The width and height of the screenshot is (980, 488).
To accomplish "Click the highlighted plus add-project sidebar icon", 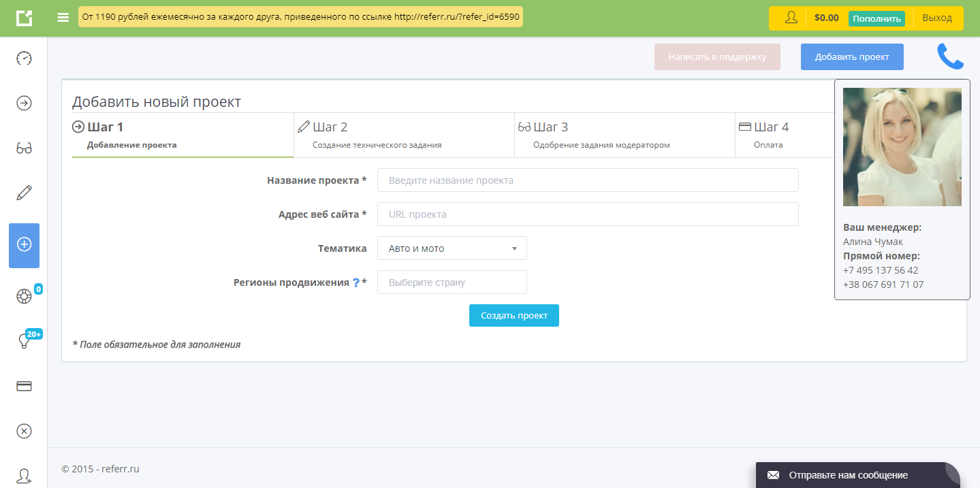I will 24,246.
